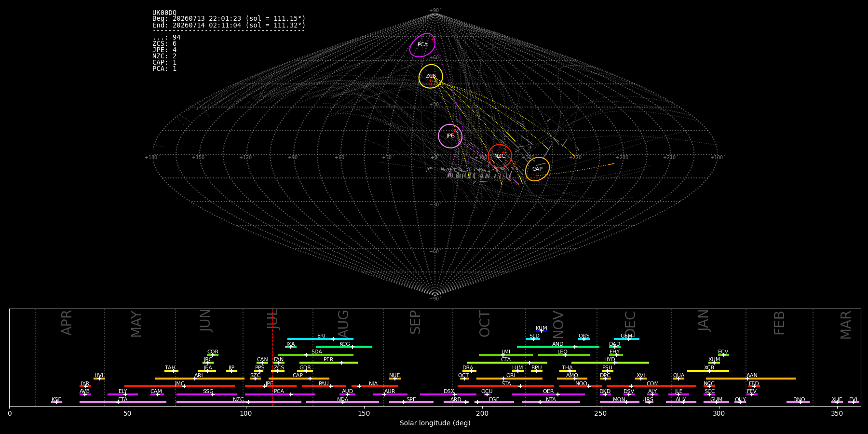
Task: Select the cyan ERI shower bar
Action: click(x=320, y=339)
